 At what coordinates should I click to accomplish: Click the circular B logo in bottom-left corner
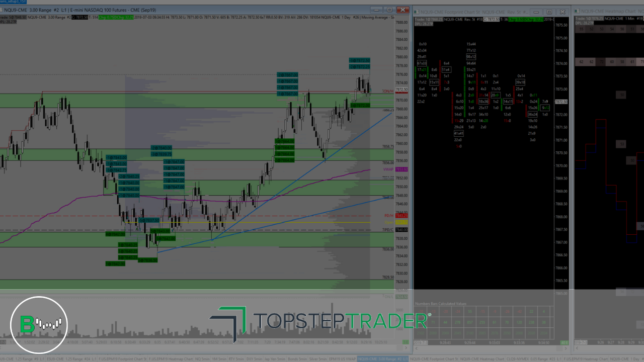tap(39, 325)
